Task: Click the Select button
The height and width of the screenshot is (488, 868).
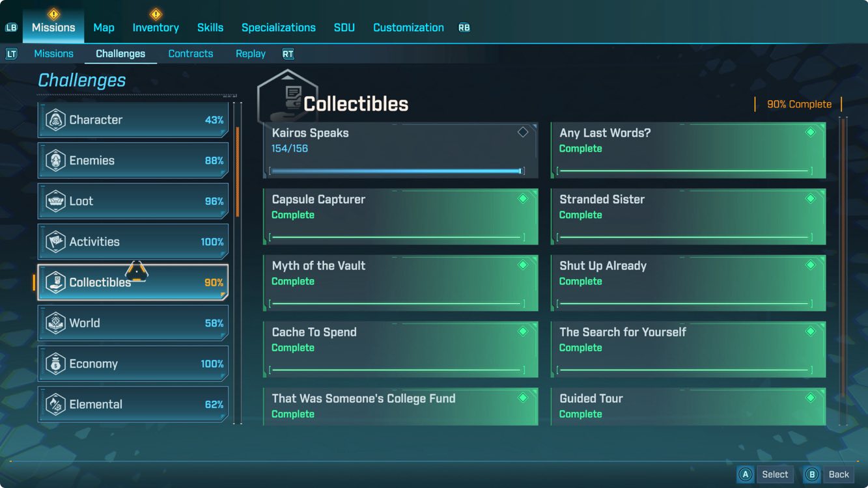Action: [765, 474]
